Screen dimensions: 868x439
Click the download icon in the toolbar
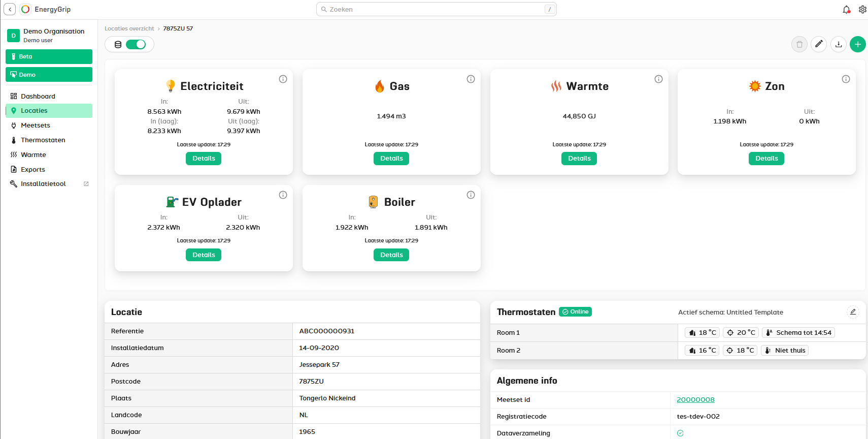(839, 44)
